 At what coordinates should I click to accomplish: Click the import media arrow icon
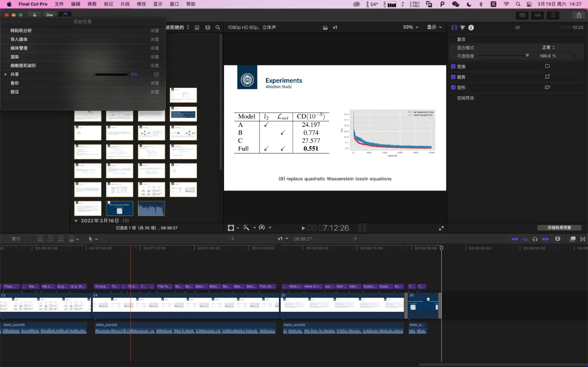pos(34,15)
